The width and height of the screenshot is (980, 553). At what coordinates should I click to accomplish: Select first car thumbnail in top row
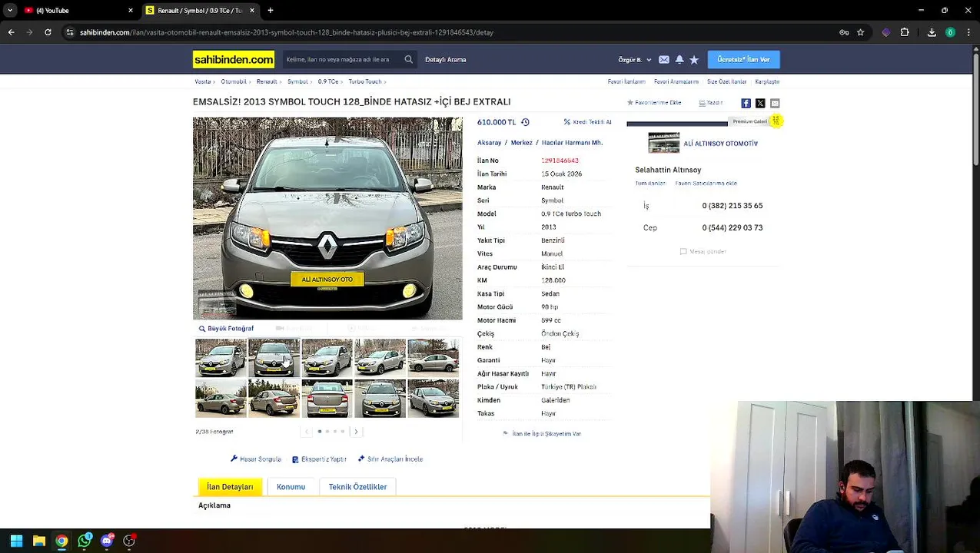(221, 358)
